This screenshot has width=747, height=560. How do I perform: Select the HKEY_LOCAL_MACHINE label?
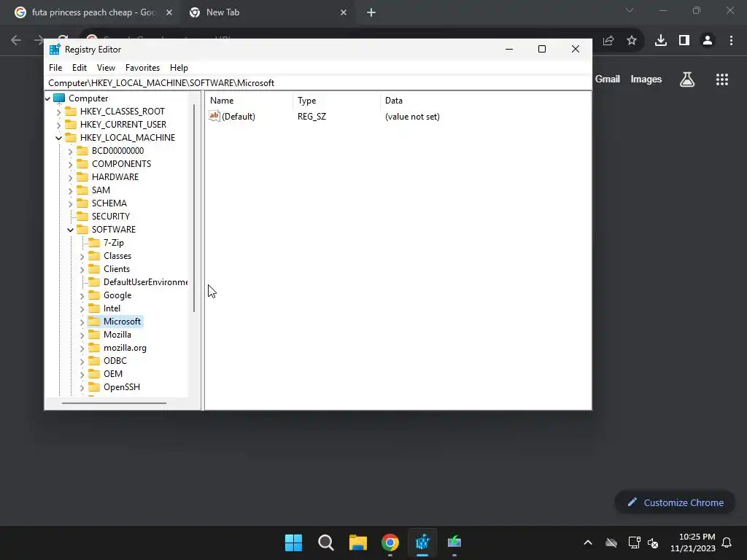click(x=127, y=138)
